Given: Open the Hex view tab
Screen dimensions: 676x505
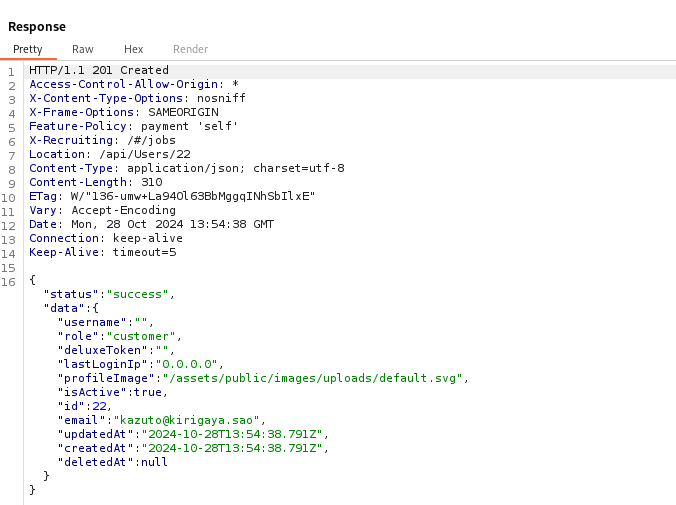Looking at the screenshot, I should (133, 49).
